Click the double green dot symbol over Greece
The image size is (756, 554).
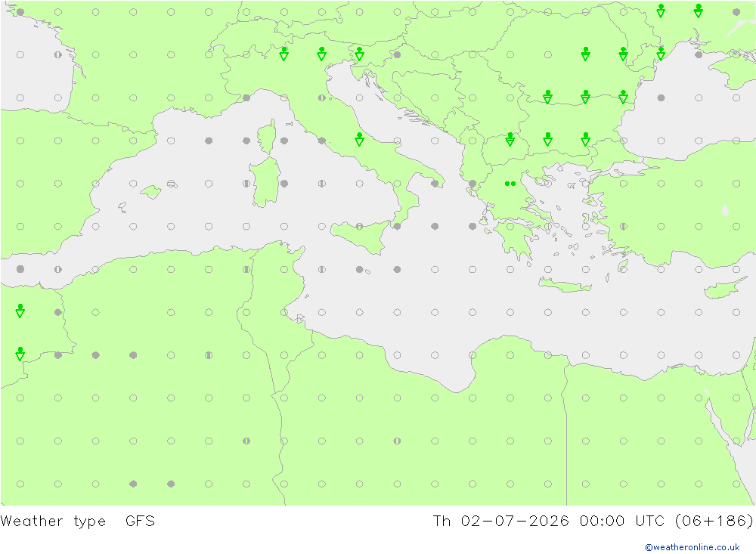click(x=510, y=184)
